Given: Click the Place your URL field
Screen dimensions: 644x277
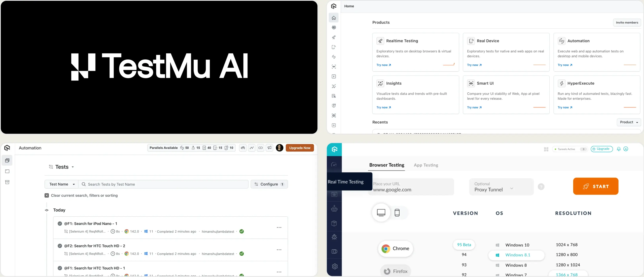Looking at the screenshot, I should pyautogui.click(x=411, y=187).
